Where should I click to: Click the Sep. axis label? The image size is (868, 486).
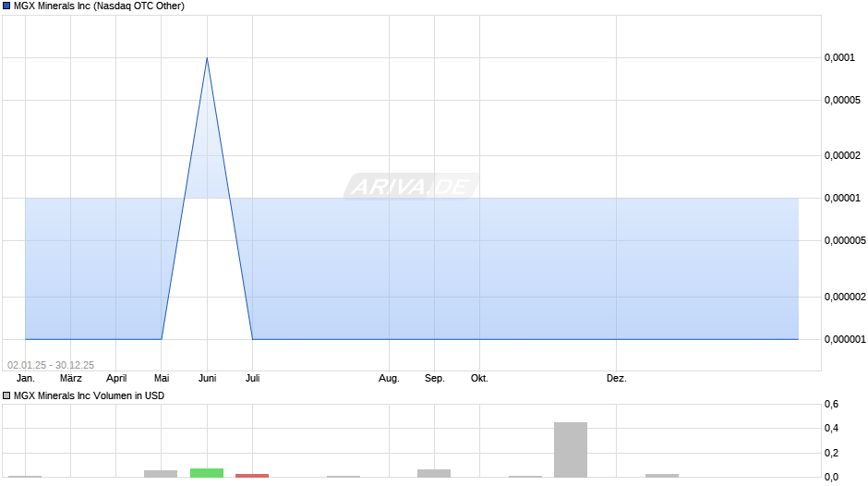coord(435,379)
